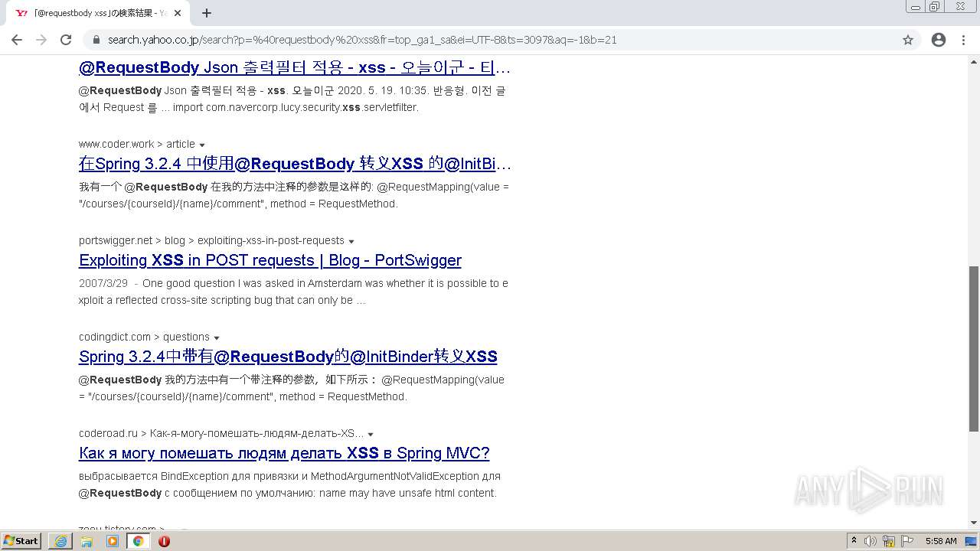Click the coderoad.ru breadcrumb text
This screenshot has width=980, height=551.
pyautogui.click(x=221, y=433)
